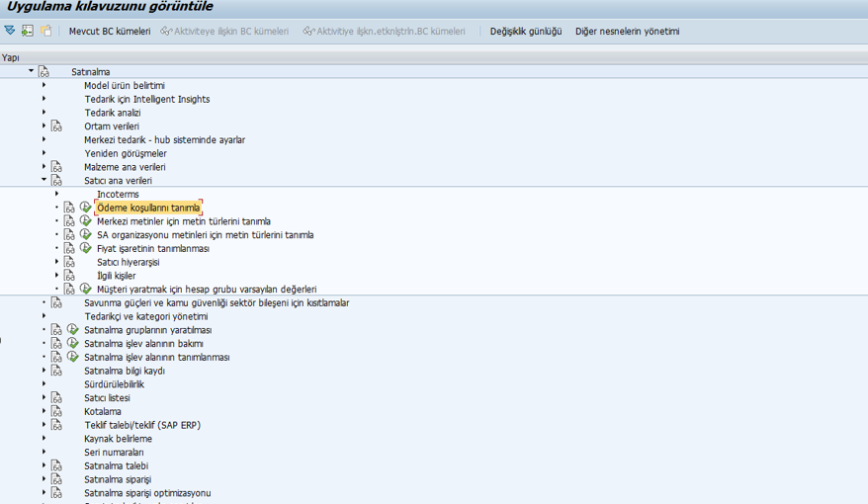This screenshot has height=504, width=868.
Task: Execute the Müşteri yaratmak için hesap grubu activity icon
Action: tap(85, 290)
